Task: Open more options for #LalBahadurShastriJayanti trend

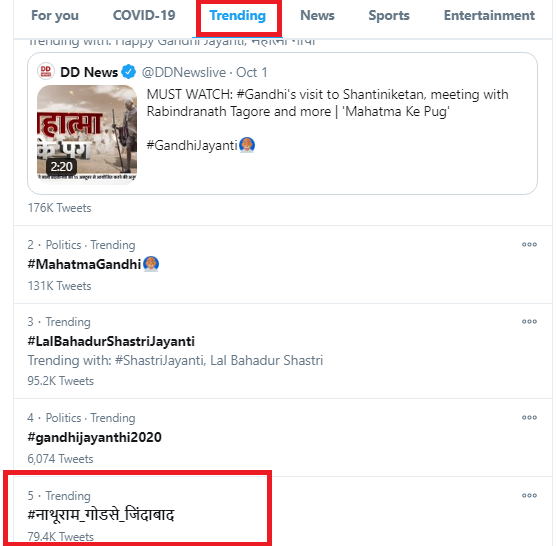Action: [529, 321]
